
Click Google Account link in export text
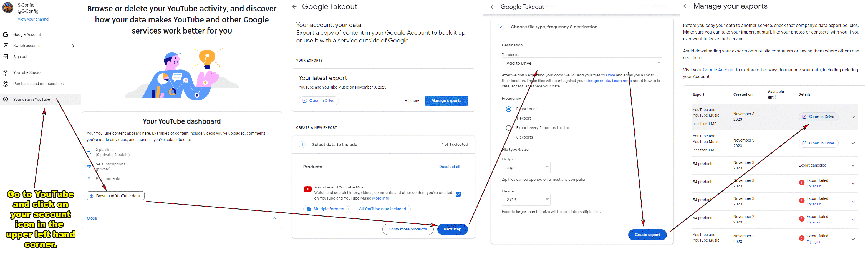718,70
